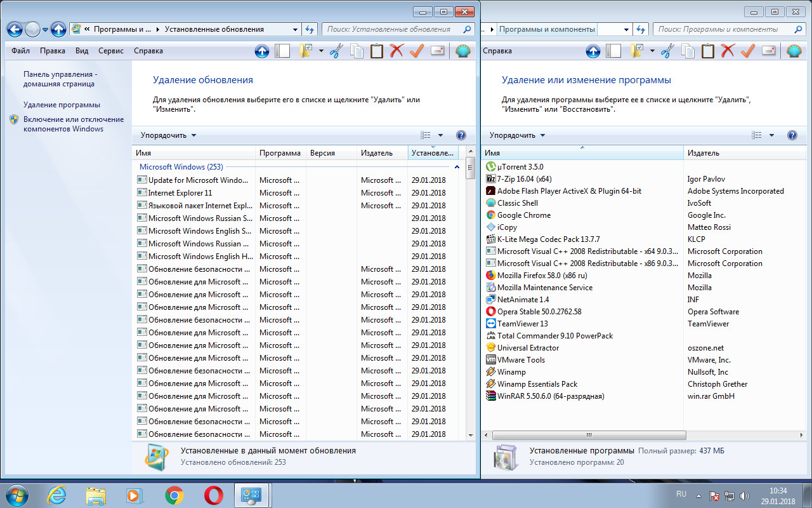Expand address history dropdown in updates window

pyautogui.click(x=295, y=29)
